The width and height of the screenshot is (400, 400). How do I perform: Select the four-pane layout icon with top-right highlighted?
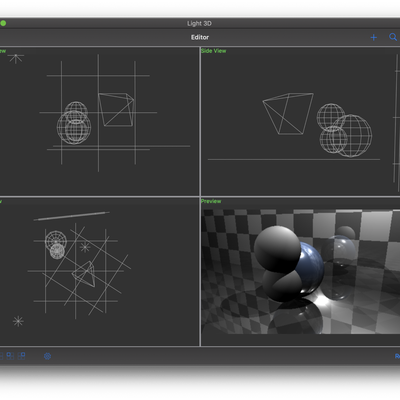(x=22, y=356)
